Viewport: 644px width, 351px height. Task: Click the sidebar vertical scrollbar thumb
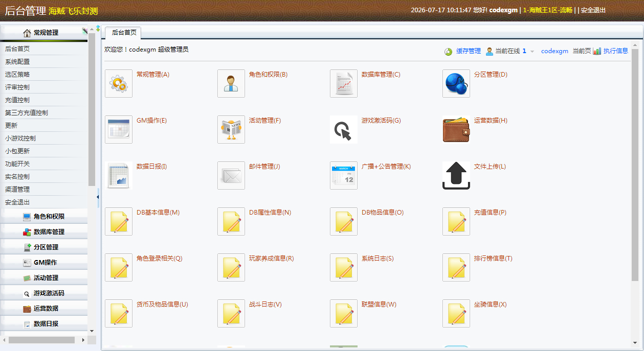(x=92, y=109)
